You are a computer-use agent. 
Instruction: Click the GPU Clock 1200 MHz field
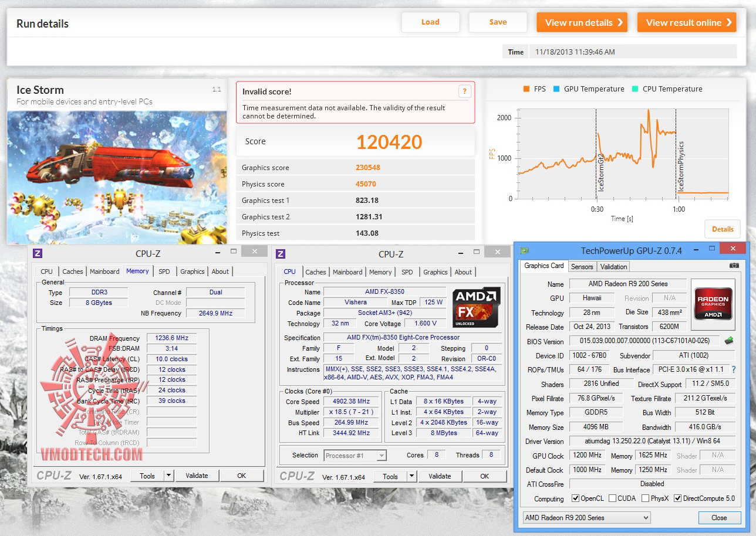tap(588, 455)
